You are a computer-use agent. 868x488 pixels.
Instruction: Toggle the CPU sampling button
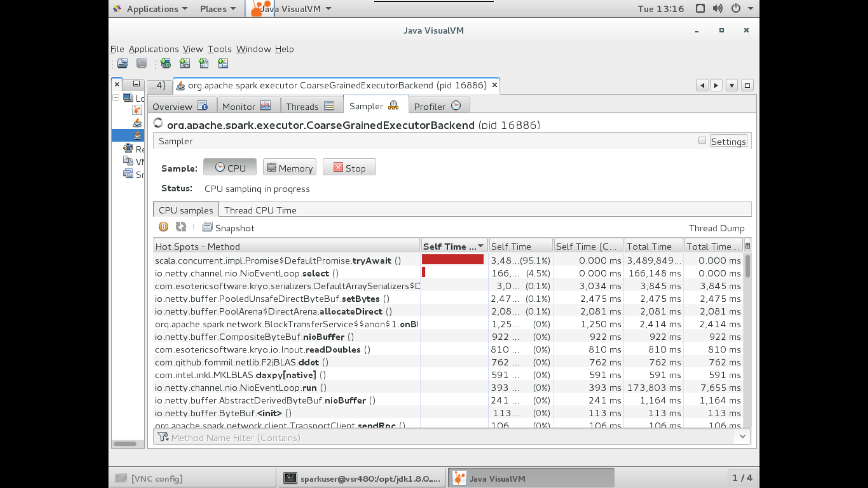point(230,168)
